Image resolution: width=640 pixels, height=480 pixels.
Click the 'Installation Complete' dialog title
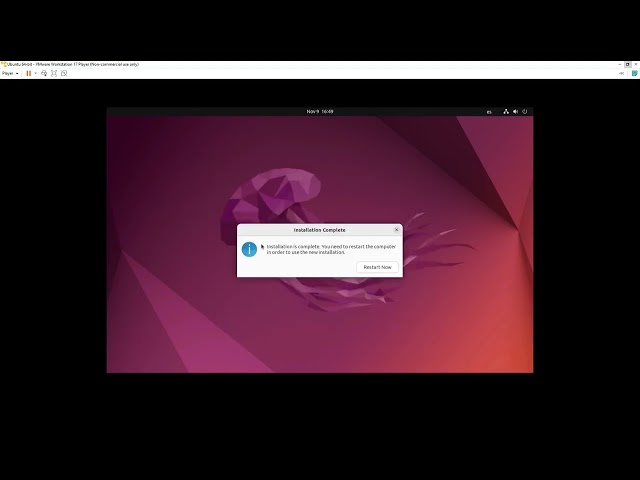(320, 230)
